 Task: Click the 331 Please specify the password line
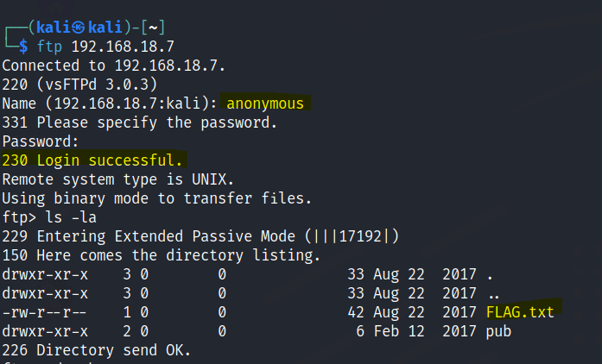140,122
